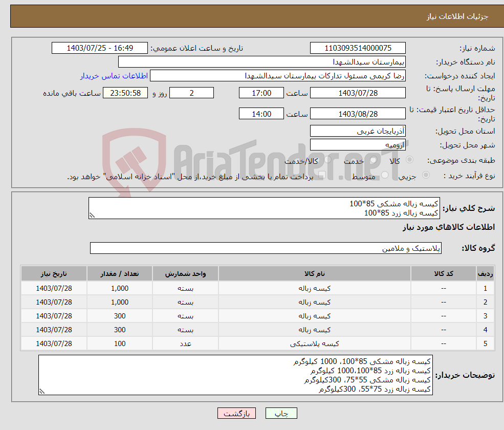Click the تاریخ نیاز column header
The height and width of the screenshot is (430, 504).
[x=54, y=273]
